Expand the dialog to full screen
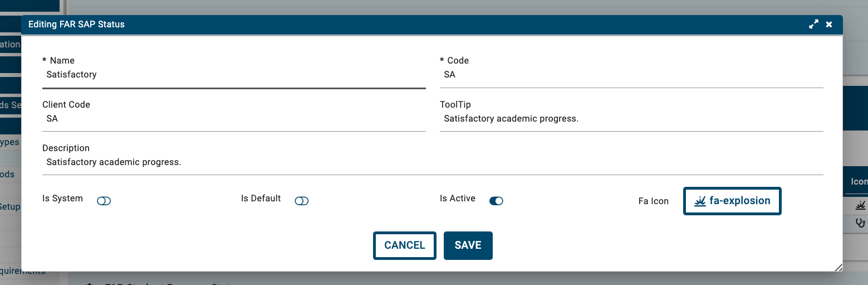This screenshot has height=285, width=868. [x=814, y=25]
